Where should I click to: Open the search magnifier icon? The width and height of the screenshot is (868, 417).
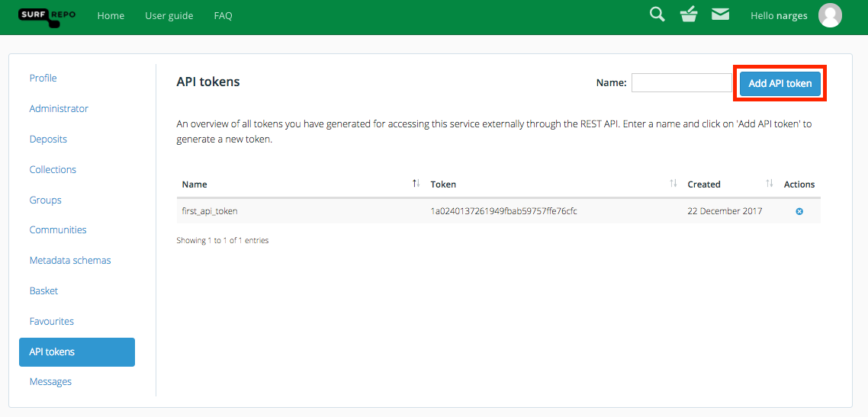pos(657,14)
